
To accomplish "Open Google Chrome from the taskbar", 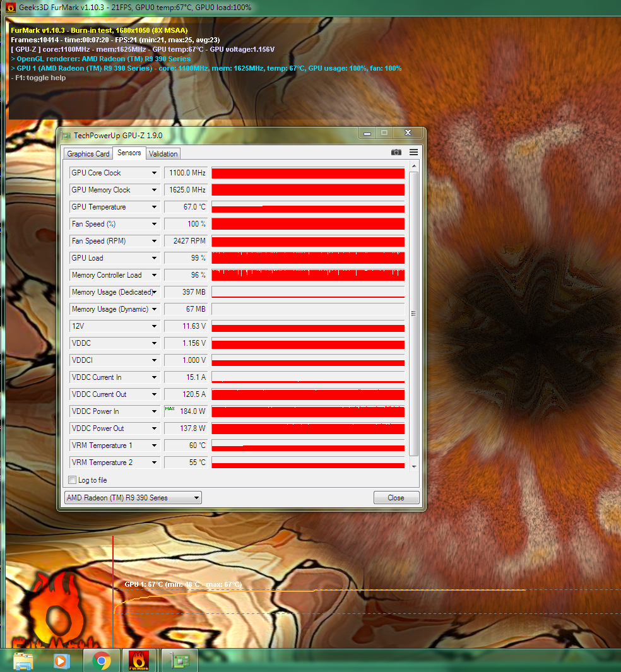I will (x=102, y=661).
